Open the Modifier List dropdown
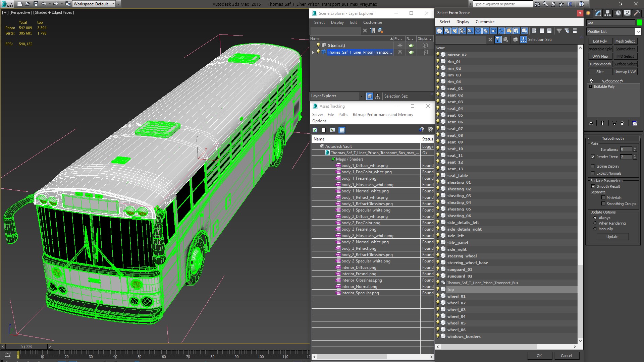Screen dimensions: 644x362 click(x=638, y=32)
